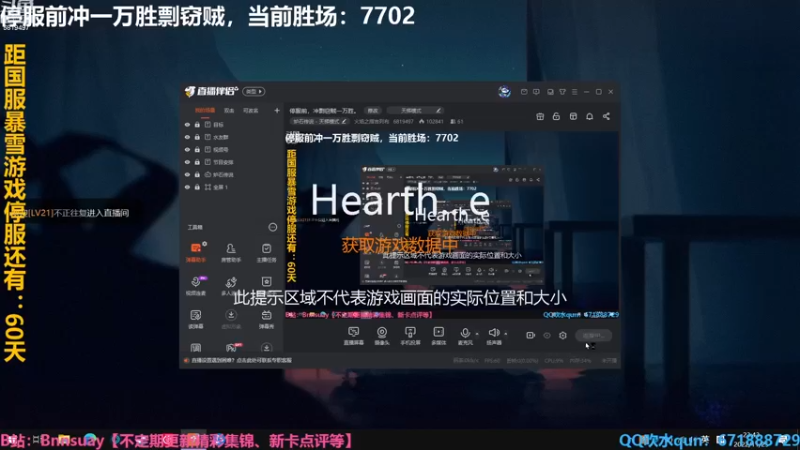This screenshot has height=450, width=800.
Task: Click the room lock icon in the header
Action: pos(556,116)
